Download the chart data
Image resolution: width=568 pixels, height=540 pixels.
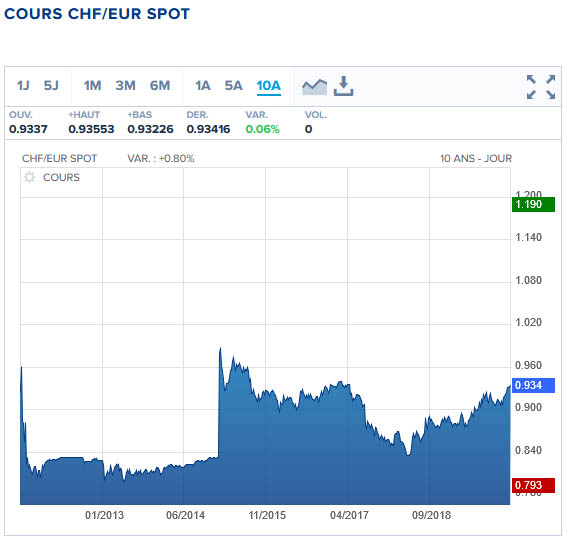tap(343, 86)
